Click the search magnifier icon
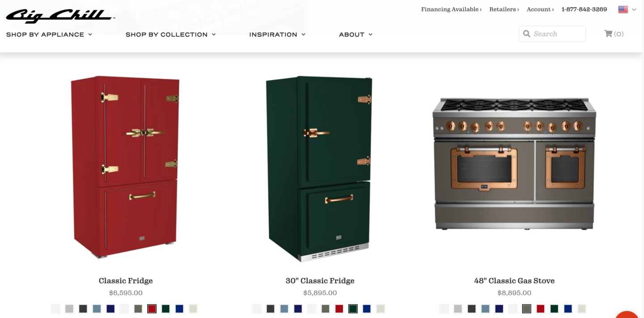Viewport: 644px width, 318px height. click(527, 34)
